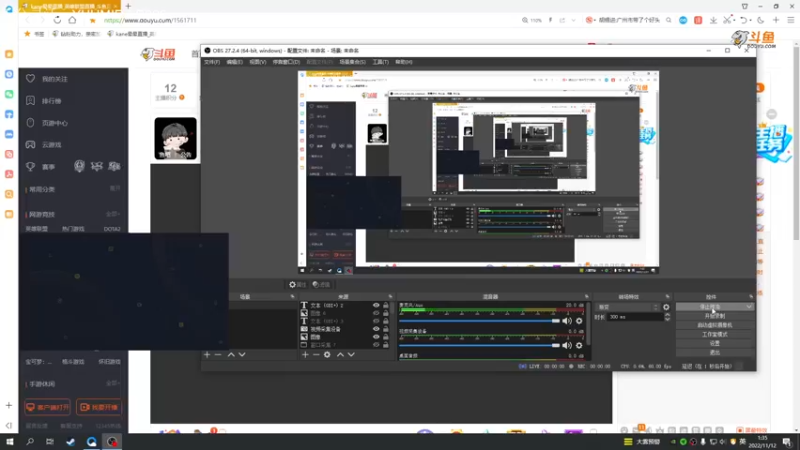This screenshot has width=800, height=450.
Task: Toggle visibility of window capture source
Action: (x=376, y=345)
